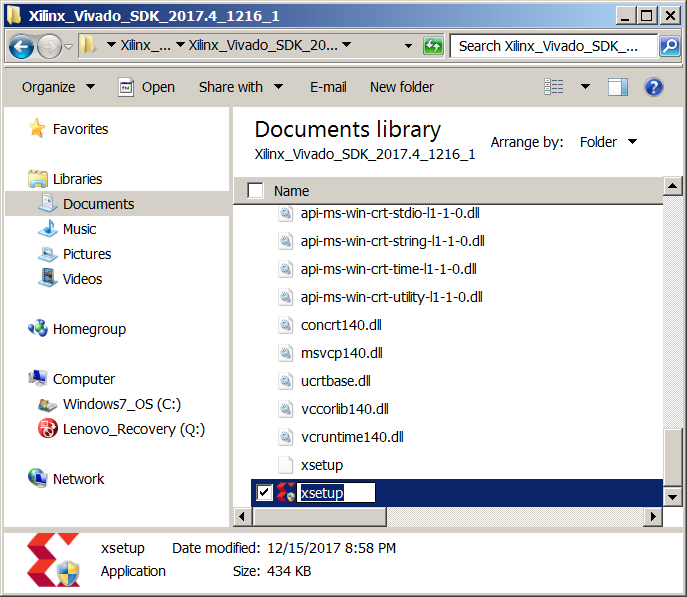The height and width of the screenshot is (597, 687).
Task: Open the view options dropdown arrow
Action: (585, 87)
